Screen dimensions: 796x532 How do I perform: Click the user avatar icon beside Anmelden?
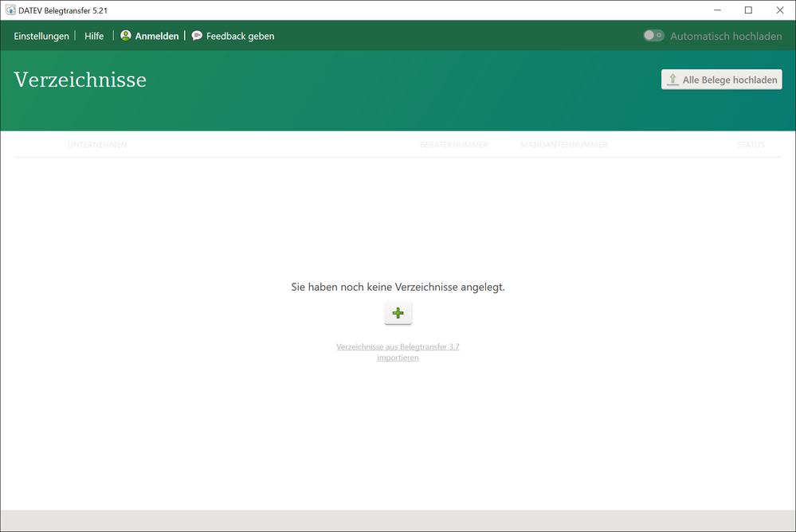[x=126, y=36]
